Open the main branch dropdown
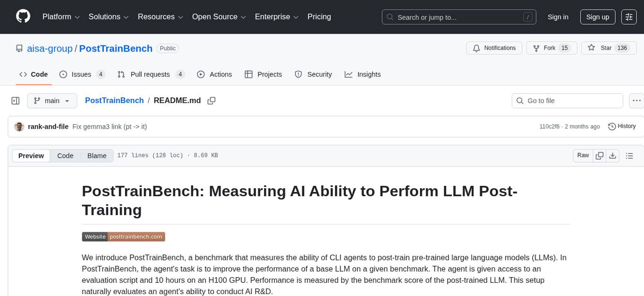Screen dimensions: 644x296 click(52, 101)
